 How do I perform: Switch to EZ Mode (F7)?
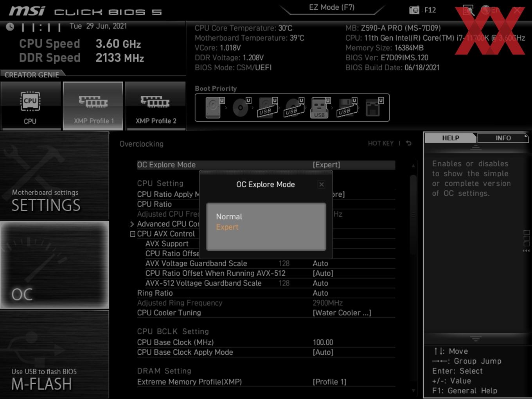pos(332,7)
